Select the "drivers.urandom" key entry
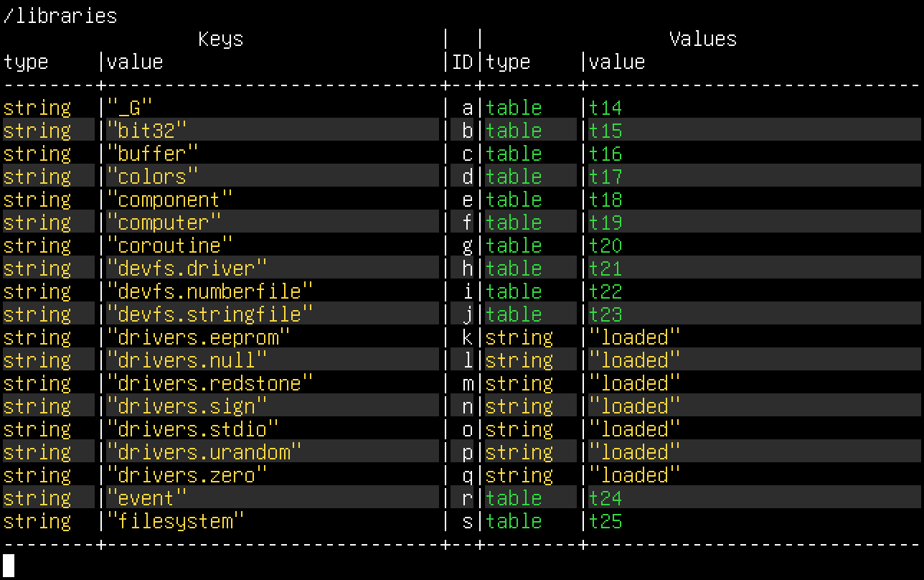Viewport: 924px width, 580px height. (x=204, y=452)
